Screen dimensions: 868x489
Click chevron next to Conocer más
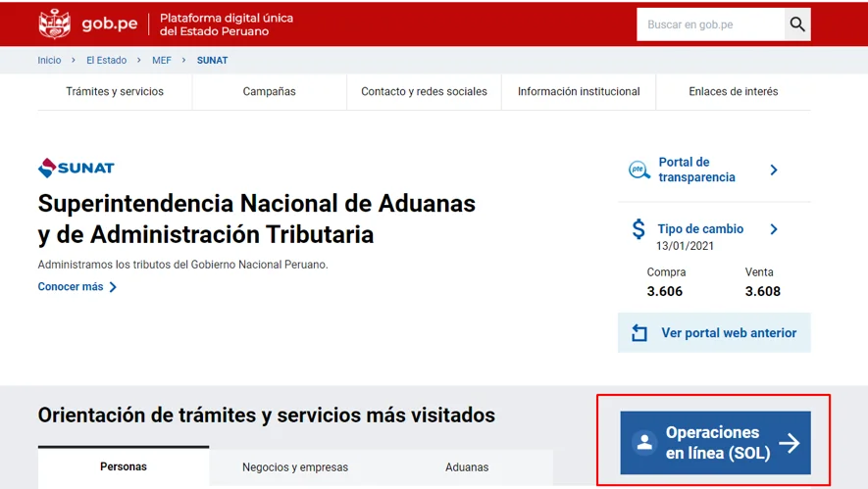(113, 286)
